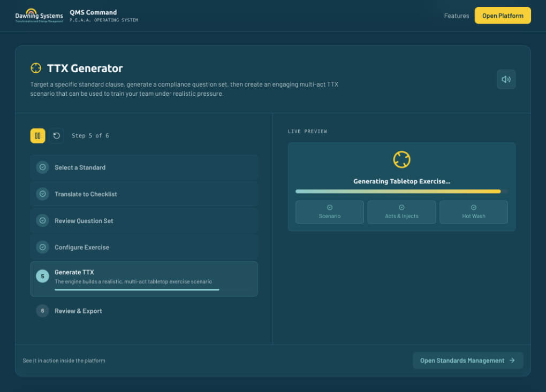Click the checkmark on Select a Standard
The width and height of the screenshot is (546, 392).
42,167
